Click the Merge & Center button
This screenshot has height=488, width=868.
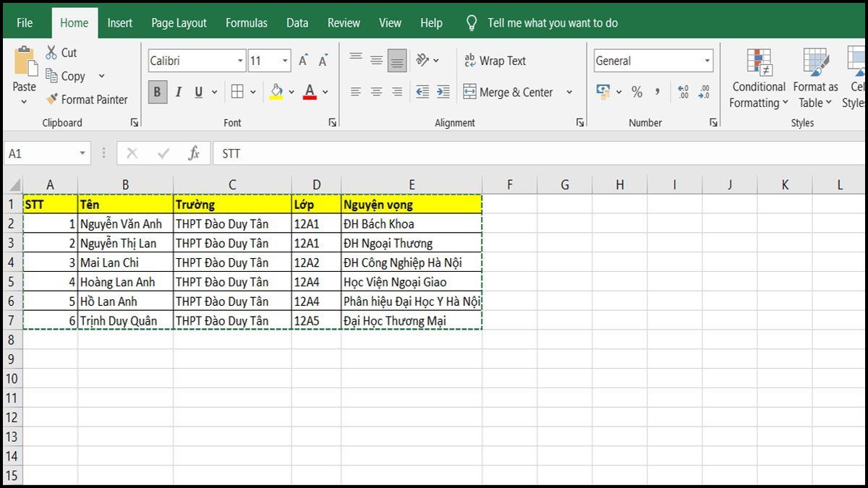click(508, 92)
